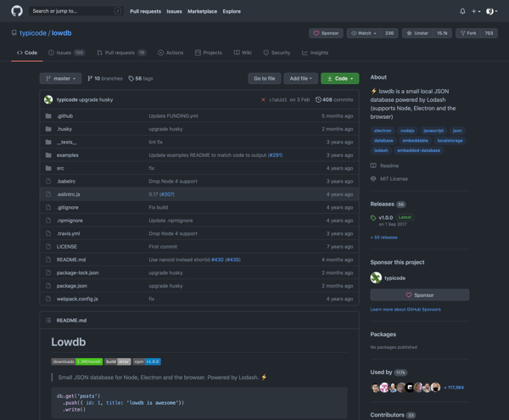View the 15.1k stargazers count

click(x=442, y=33)
